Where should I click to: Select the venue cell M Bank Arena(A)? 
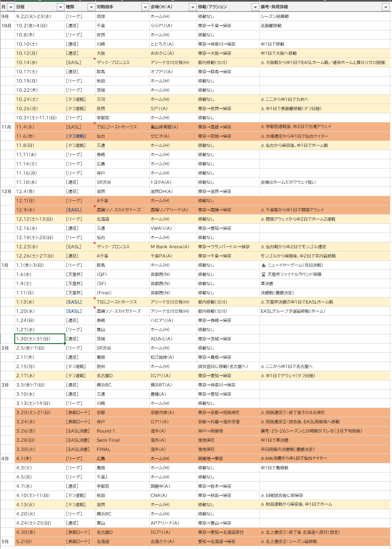click(173, 247)
